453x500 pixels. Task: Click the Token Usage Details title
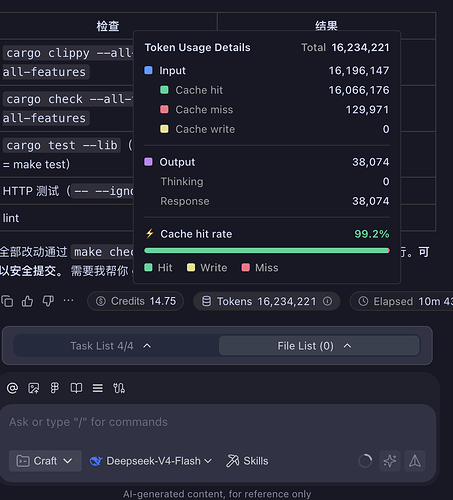(197, 47)
